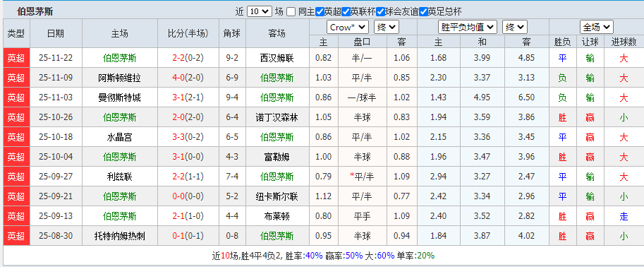This screenshot has height=267, width=644.
Task: Open 托特纳姆热刺 team link
Action: coord(119,236)
